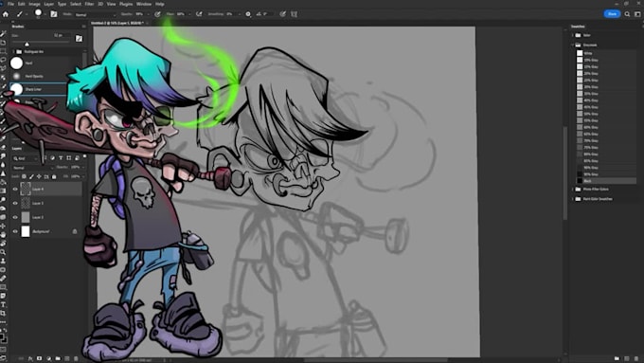Click the blue Share button
Image resolution: width=644 pixels, height=363 pixels.
[612, 14]
